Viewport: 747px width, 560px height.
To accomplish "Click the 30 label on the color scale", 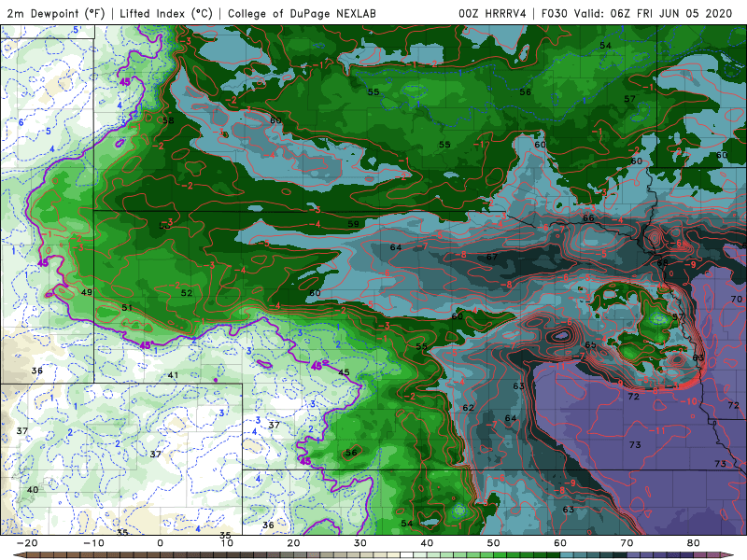I will click(x=360, y=543).
